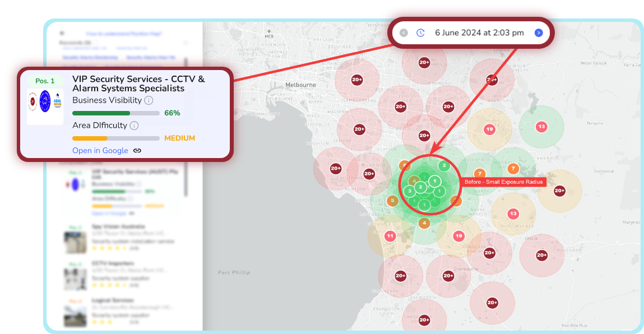Viewport: 644px width, 334px height.
Task: Select the 11 rank map marker
Action: (x=390, y=236)
